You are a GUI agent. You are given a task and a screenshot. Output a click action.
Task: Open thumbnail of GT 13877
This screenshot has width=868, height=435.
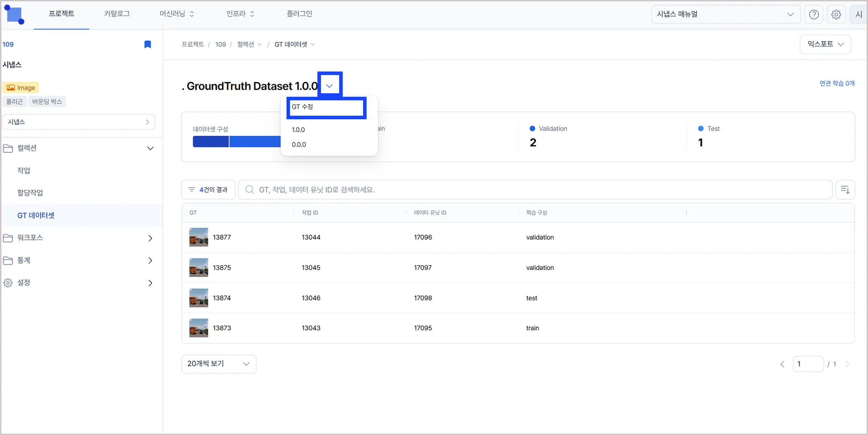pos(198,237)
